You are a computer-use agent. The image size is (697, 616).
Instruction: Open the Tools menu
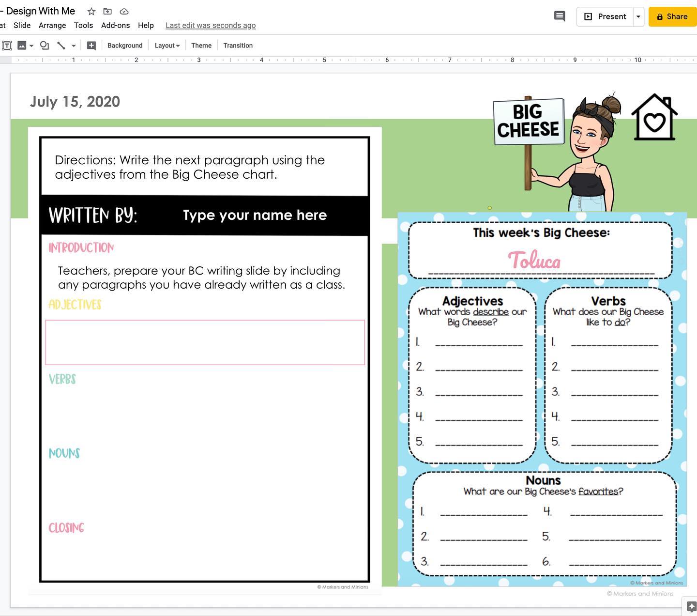(83, 25)
